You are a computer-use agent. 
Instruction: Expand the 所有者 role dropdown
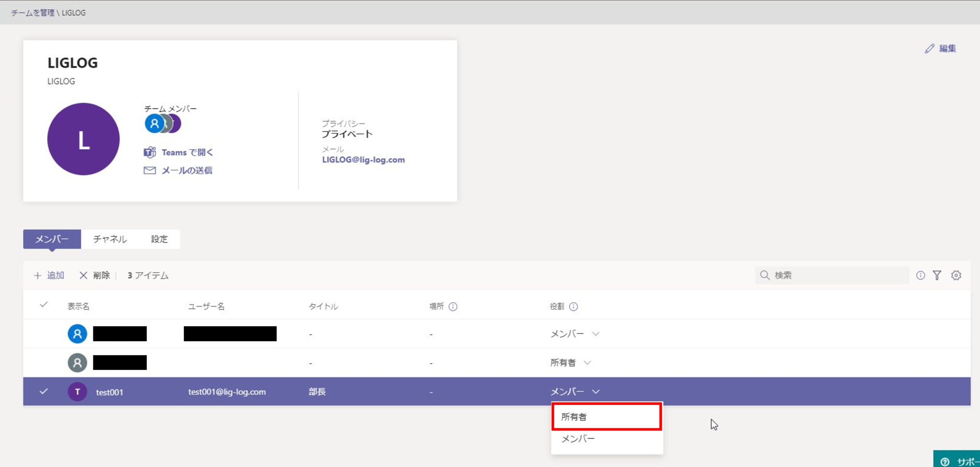588,363
